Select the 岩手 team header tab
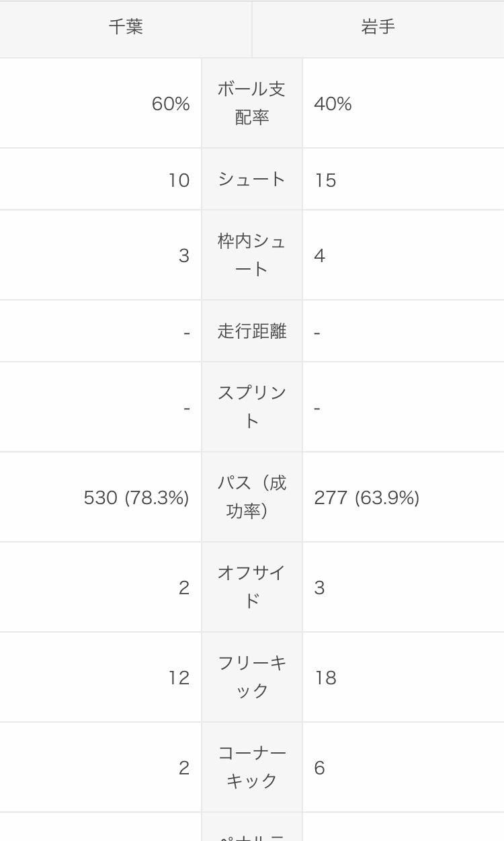Screen dimensions: 504x841 point(378,27)
